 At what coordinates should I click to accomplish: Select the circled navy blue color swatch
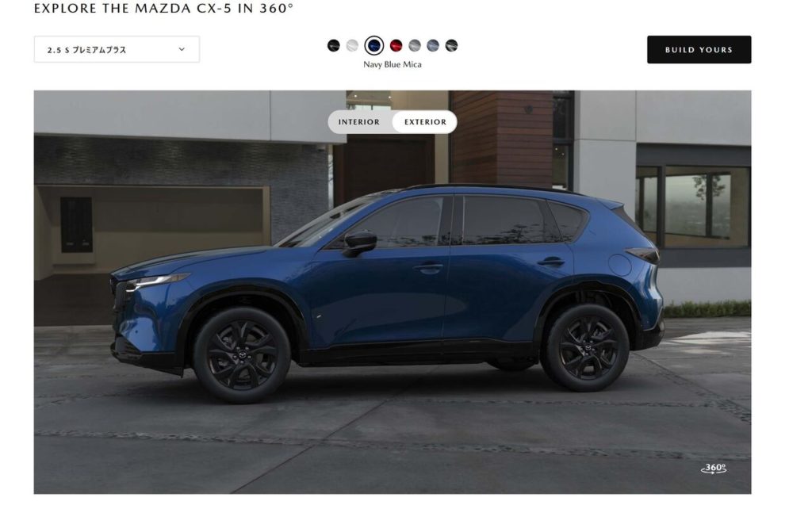coord(374,45)
